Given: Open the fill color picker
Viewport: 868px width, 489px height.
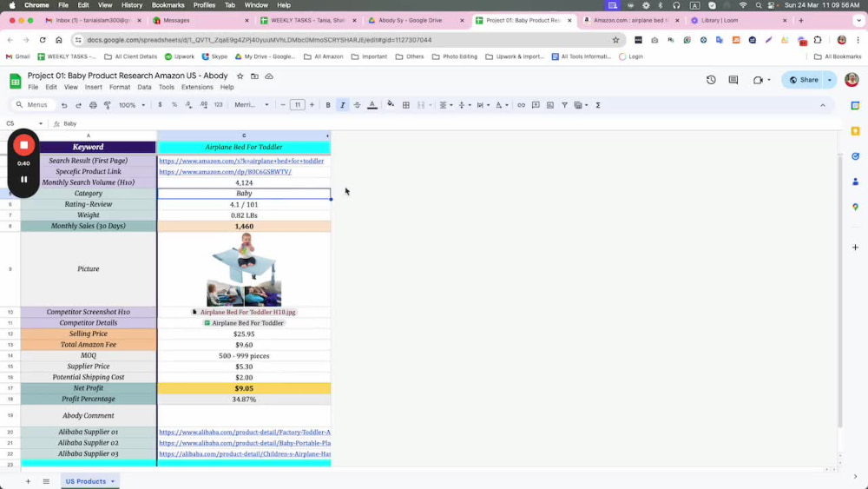Looking at the screenshot, I should point(391,105).
